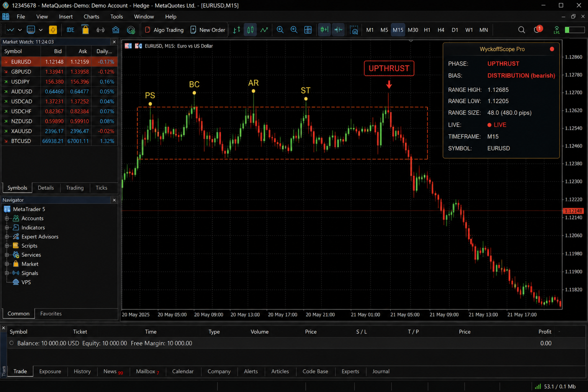Open the Charts menu
Viewport: 588px width, 392px height.
92,16
